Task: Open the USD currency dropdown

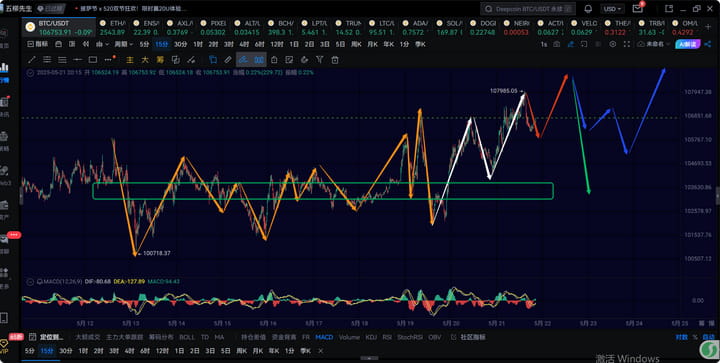Action: 613,9
